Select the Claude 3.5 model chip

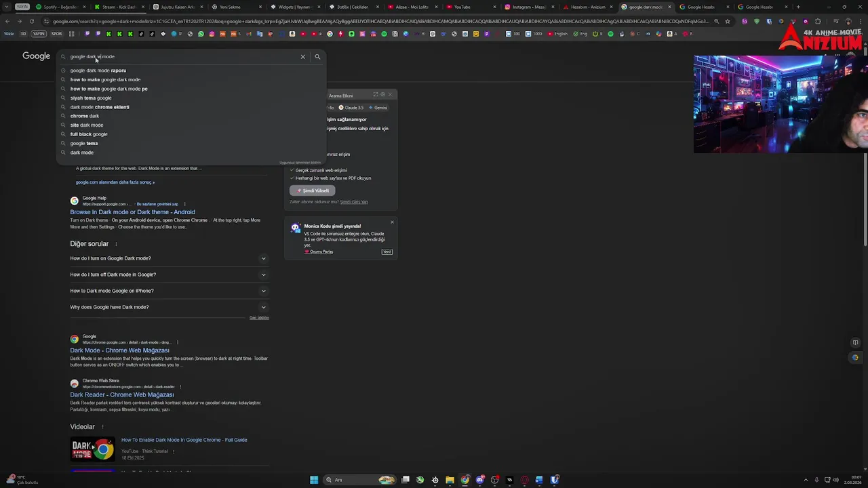coord(351,108)
